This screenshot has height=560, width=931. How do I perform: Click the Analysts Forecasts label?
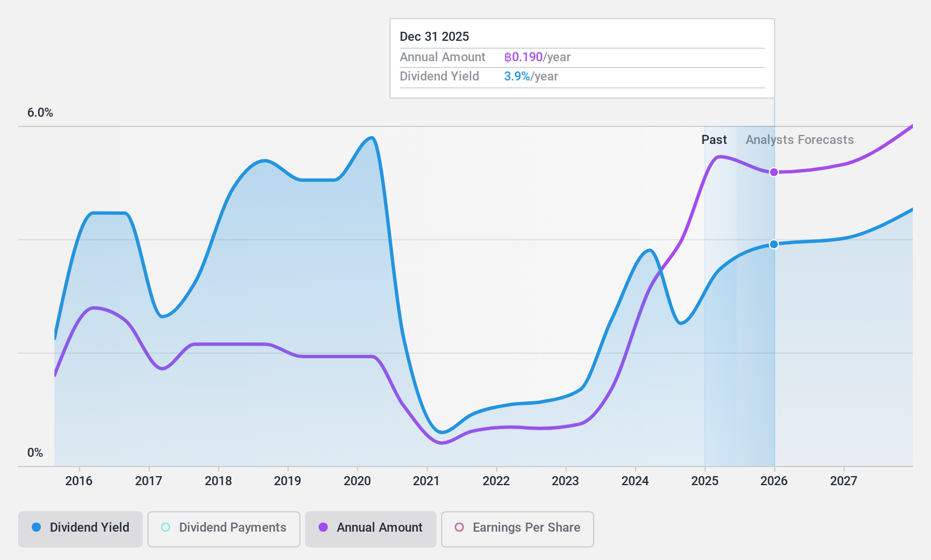(799, 140)
